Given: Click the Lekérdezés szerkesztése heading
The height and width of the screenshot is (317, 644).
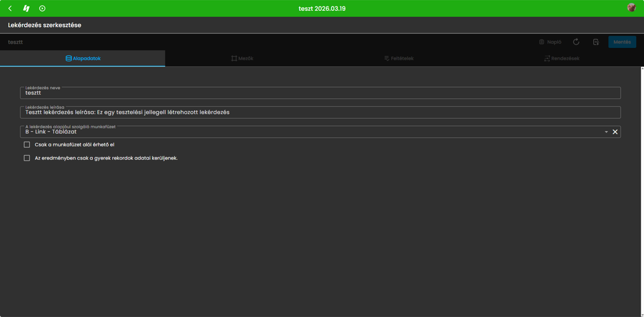Looking at the screenshot, I should 44,25.
